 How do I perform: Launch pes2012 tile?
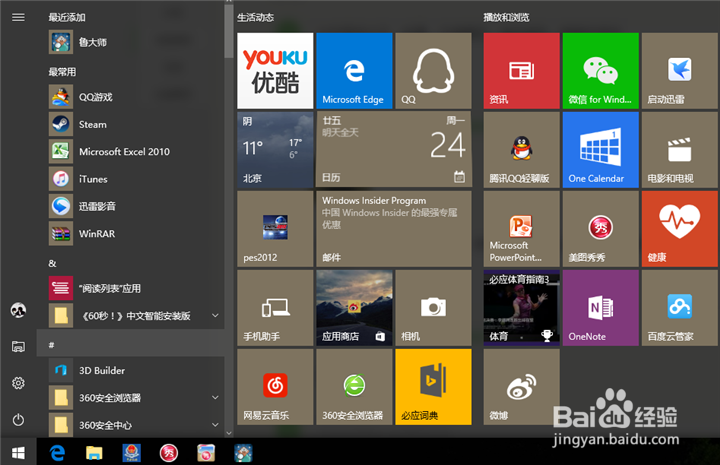[x=275, y=229]
